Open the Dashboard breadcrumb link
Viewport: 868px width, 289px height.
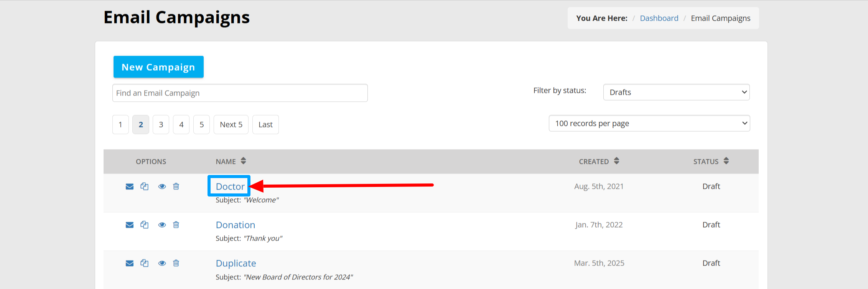click(x=659, y=18)
